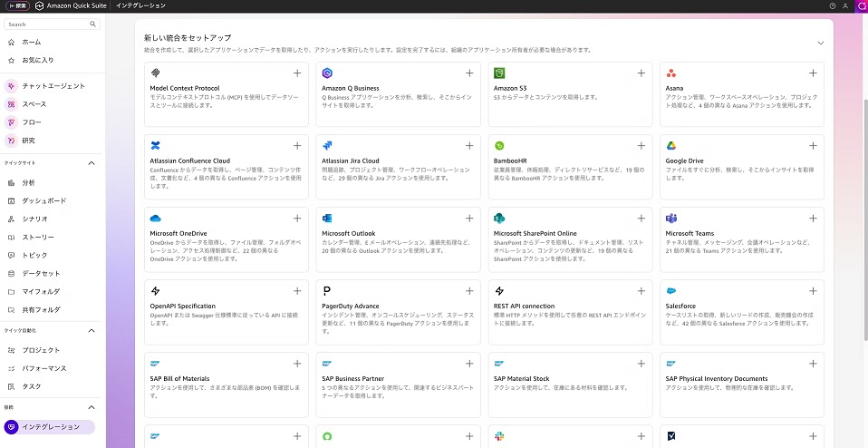The image size is (868, 448).
Task: Open the user account icon in header
Action: coord(845,6)
